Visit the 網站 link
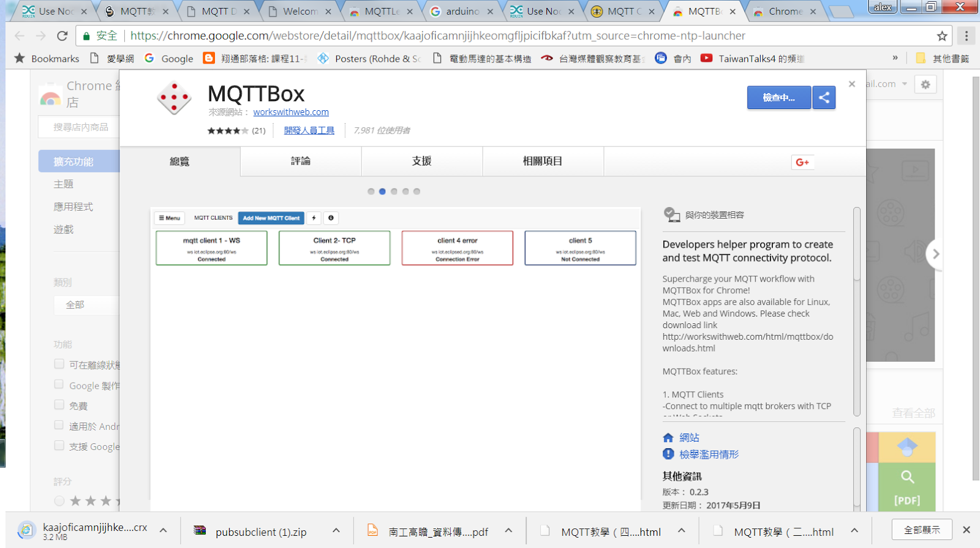The width and height of the screenshot is (980, 548). [690, 438]
